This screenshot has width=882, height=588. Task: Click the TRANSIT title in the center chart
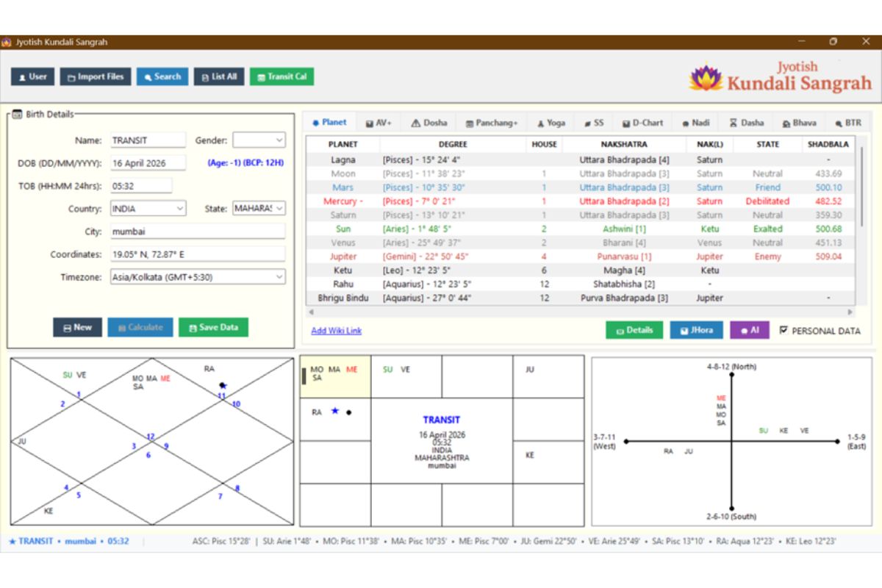pos(441,420)
